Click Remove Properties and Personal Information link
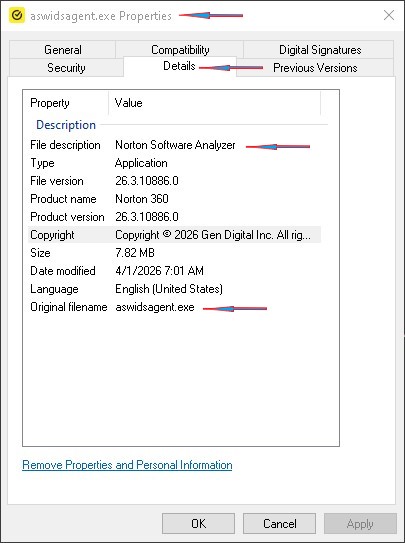Viewport: 405px width, 543px height. [x=127, y=465]
